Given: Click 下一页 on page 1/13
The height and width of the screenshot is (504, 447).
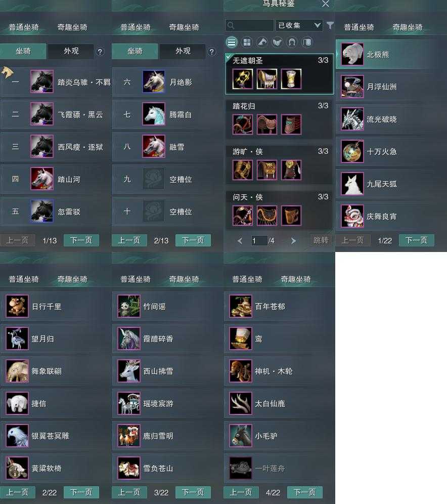Looking at the screenshot, I should (x=81, y=240).
